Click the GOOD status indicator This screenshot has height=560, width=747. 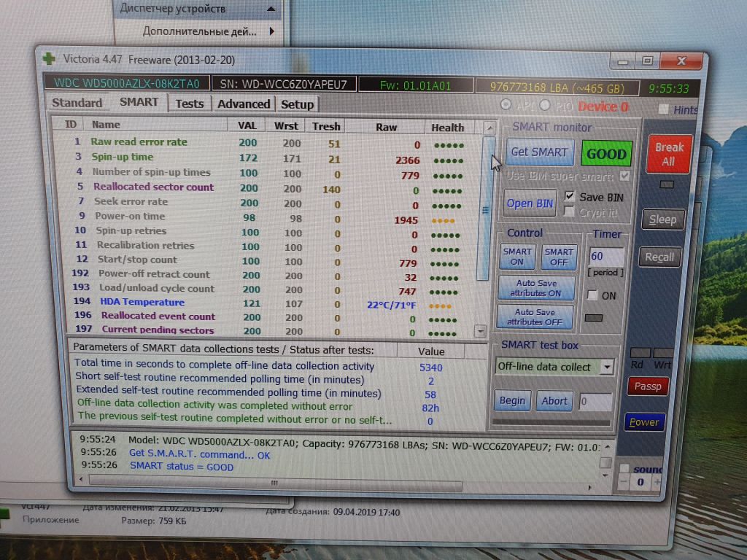[606, 154]
